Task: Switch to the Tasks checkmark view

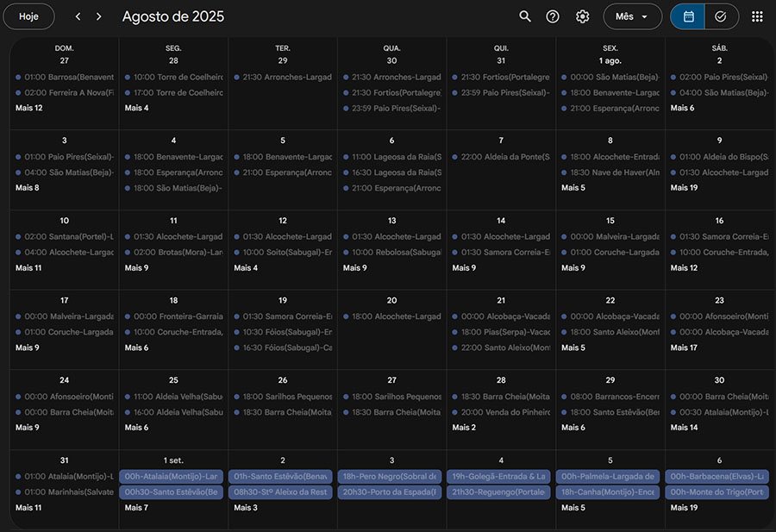Action: (721, 16)
